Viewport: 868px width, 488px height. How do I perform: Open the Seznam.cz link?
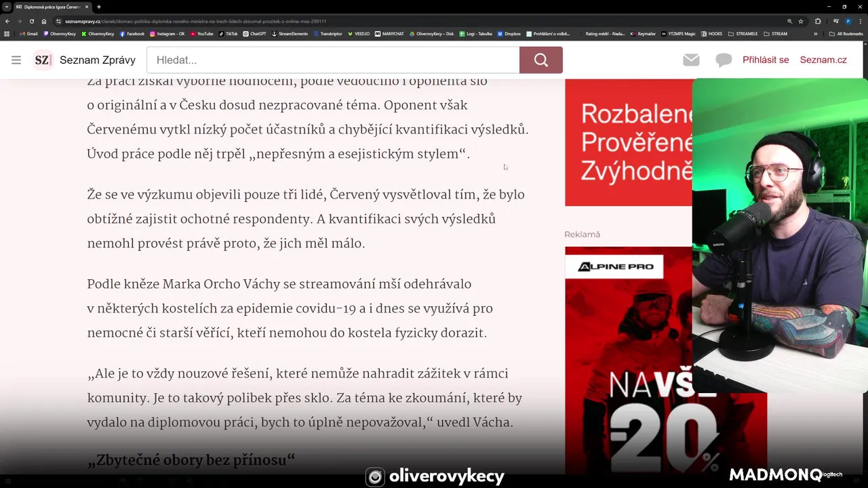(823, 60)
